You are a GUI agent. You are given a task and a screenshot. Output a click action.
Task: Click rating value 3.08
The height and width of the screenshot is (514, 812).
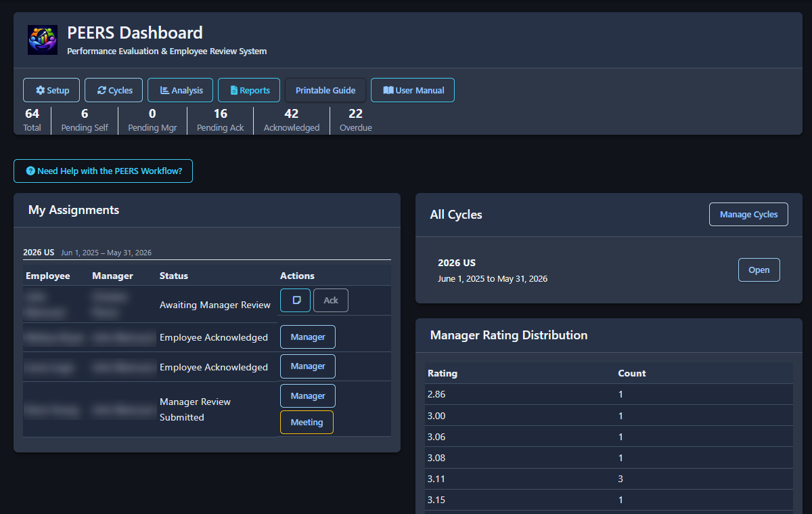click(436, 457)
